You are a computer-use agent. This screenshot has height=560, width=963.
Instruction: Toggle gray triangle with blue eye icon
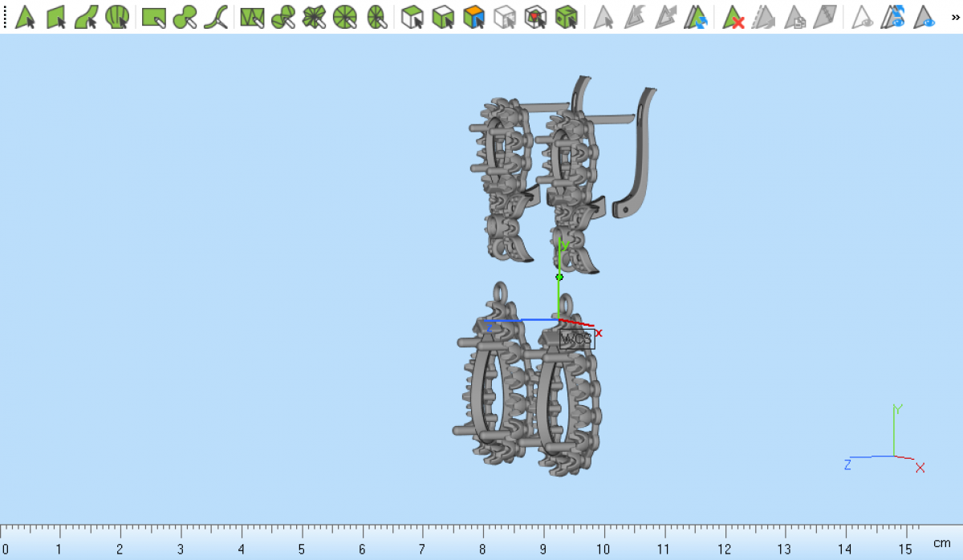coord(924,17)
